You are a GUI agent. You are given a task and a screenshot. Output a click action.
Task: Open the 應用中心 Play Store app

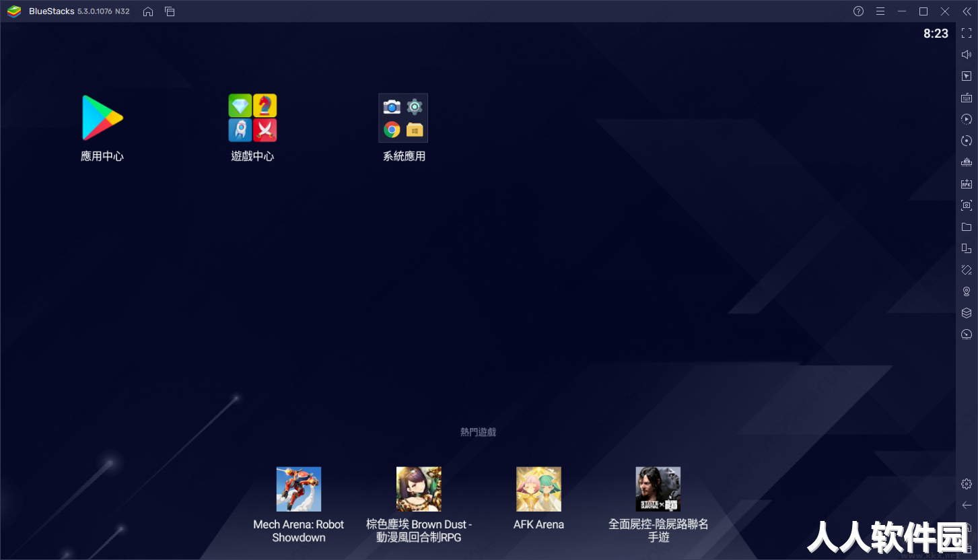pos(102,118)
